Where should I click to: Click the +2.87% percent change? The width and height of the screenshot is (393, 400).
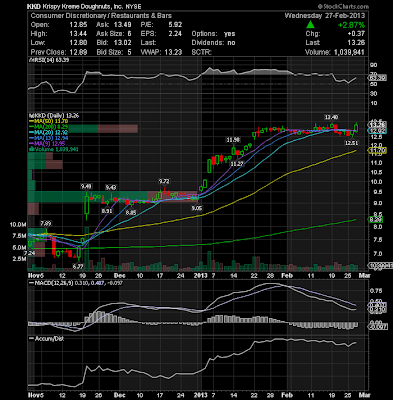coord(351,25)
